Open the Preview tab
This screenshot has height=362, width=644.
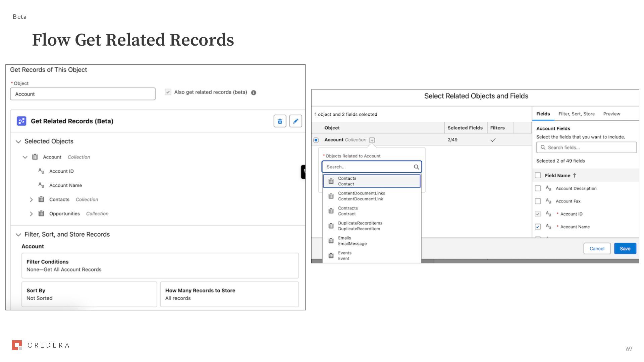coord(611,114)
